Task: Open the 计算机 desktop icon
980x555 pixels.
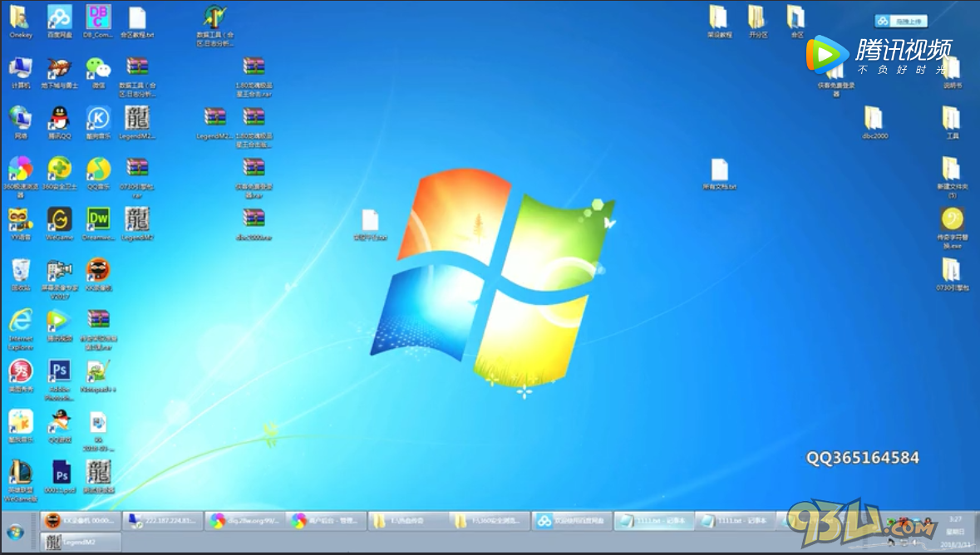Action: [20, 72]
